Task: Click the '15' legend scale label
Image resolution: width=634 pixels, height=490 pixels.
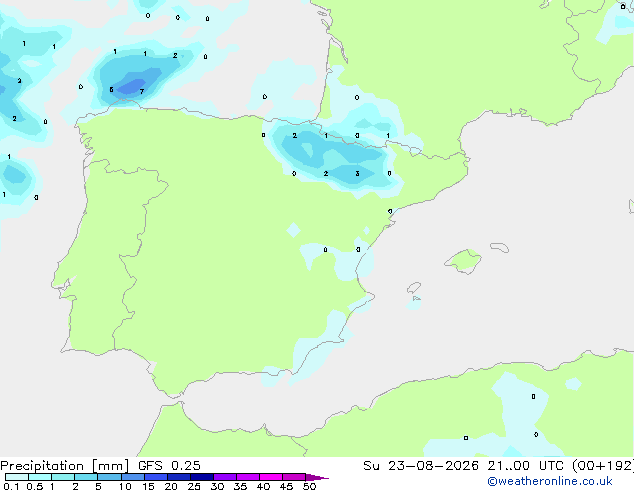Action: pos(148,486)
